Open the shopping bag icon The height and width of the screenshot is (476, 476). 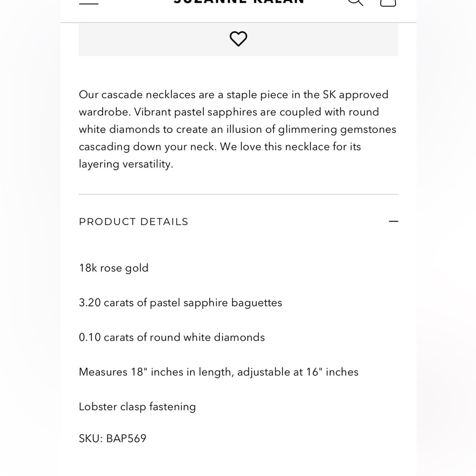pos(388,3)
